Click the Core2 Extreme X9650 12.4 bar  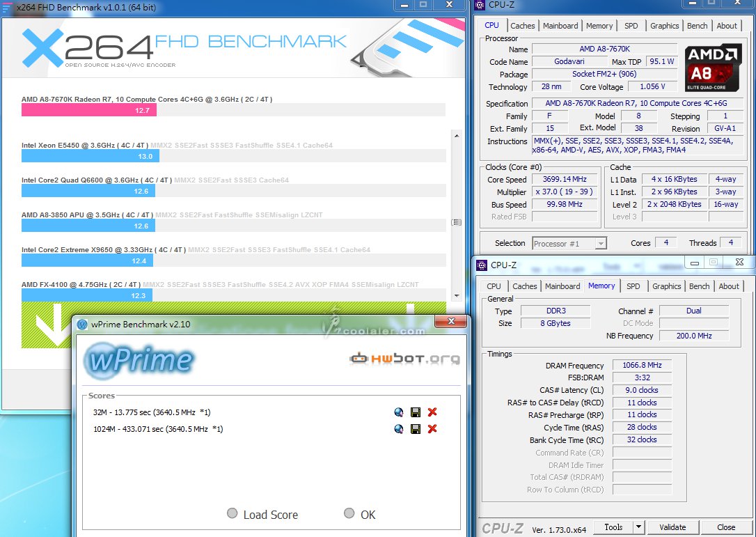click(87, 260)
